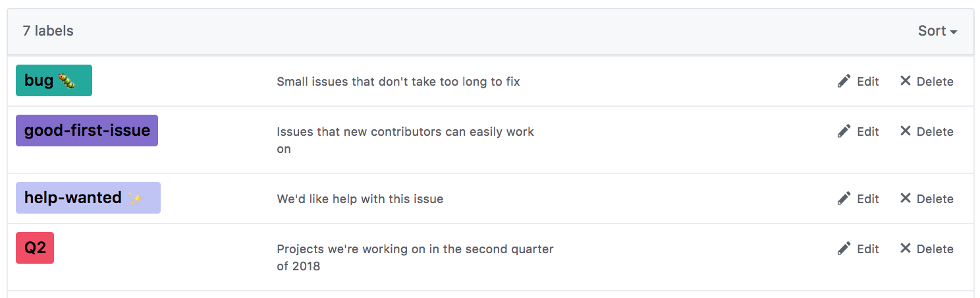Open the red Q2 label
This screenshot has width=980, height=298.
pos(35,248)
